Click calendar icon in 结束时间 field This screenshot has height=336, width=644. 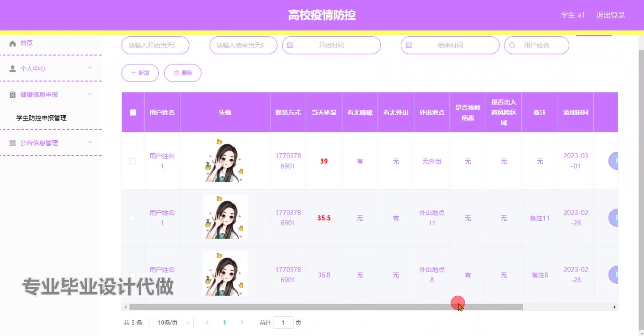coord(408,45)
